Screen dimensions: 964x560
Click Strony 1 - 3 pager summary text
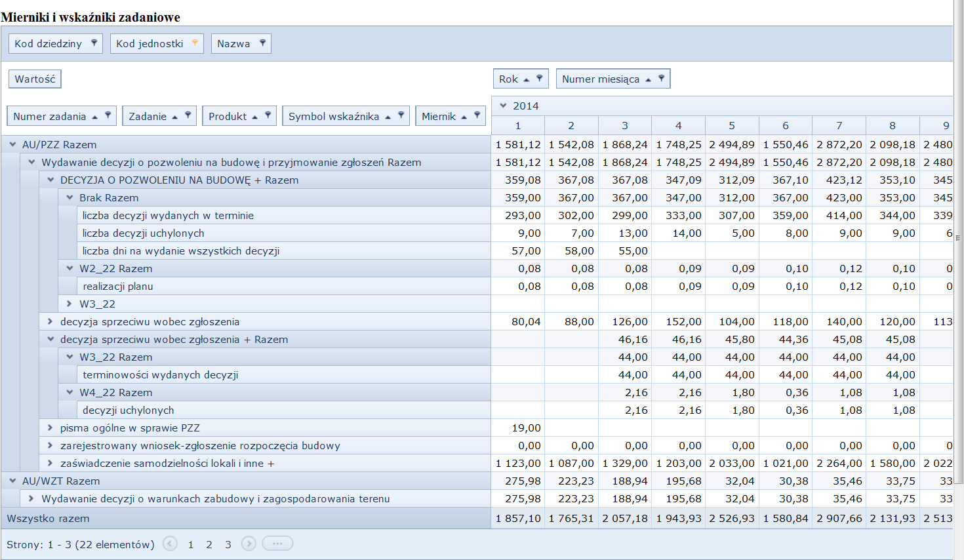[x=81, y=544]
